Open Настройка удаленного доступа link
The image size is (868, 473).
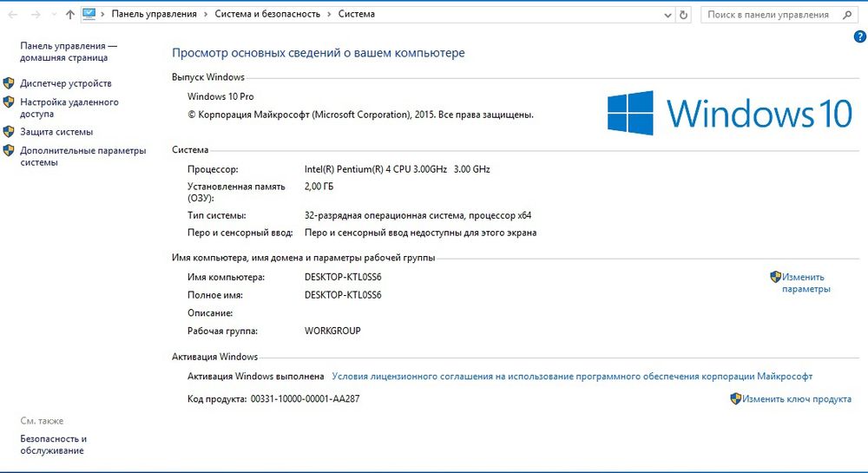tap(69, 108)
